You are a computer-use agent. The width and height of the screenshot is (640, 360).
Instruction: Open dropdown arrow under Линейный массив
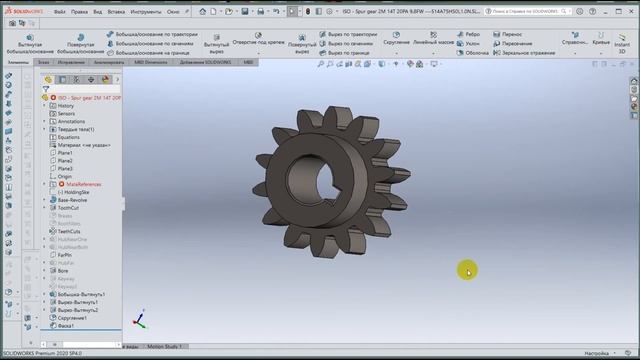(x=433, y=53)
